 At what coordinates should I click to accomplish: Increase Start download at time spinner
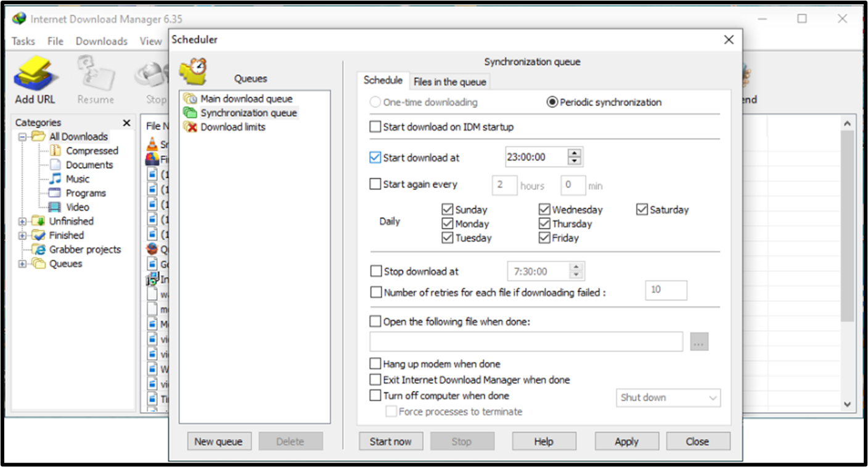tap(575, 153)
